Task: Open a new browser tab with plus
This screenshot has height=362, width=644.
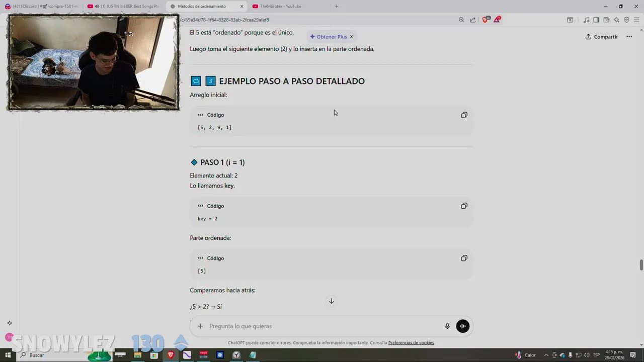Action: pyautogui.click(x=337, y=7)
